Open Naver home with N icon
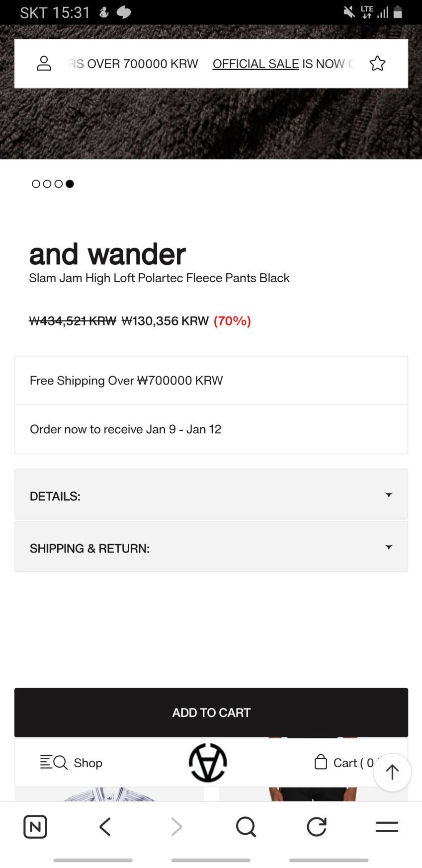 pyautogui.click(x=35, y=827)
